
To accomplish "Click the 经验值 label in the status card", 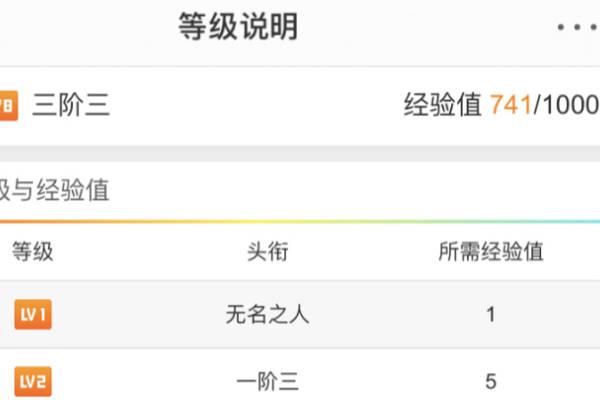I will pyautogui.click(x=443, y=104).
